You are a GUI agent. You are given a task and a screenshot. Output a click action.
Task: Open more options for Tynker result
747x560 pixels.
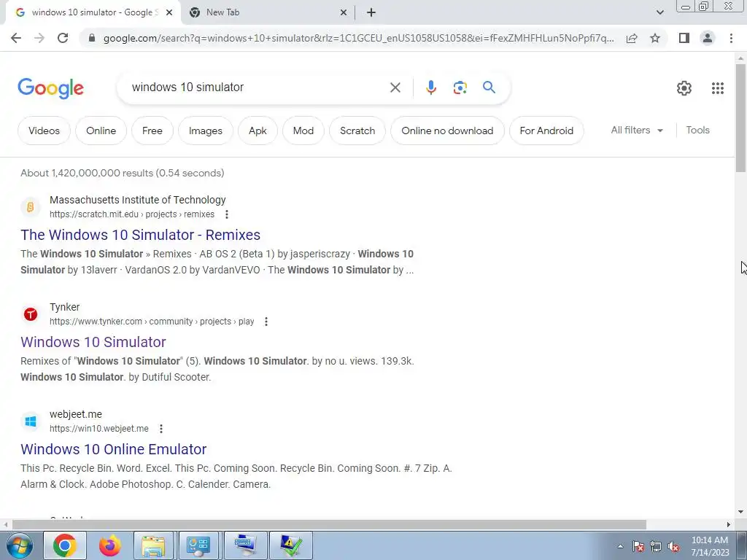266,322
